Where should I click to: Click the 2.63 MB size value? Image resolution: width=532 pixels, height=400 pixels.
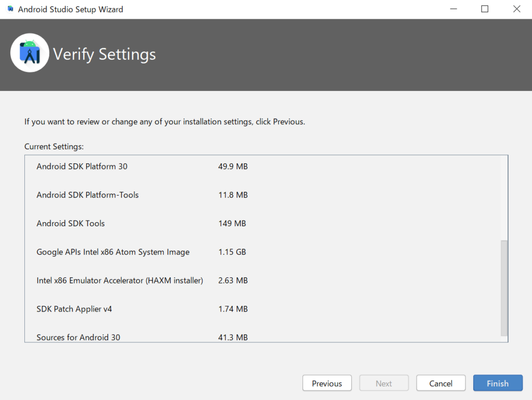(x=233, y=280)
